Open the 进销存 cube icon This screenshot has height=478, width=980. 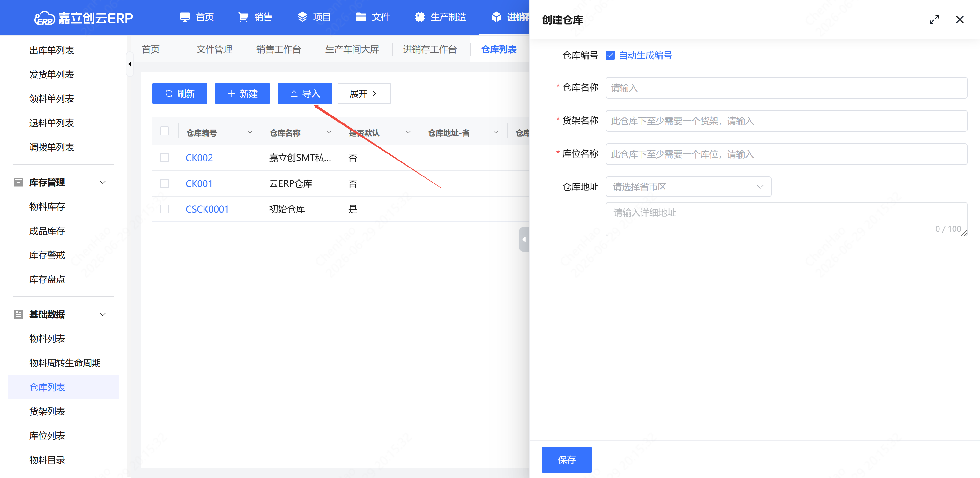tap(496, 17)
